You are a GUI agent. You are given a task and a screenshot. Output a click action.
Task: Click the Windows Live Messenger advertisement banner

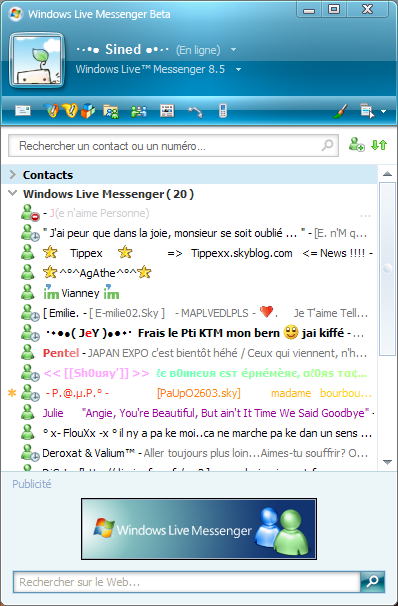[x=199, y=529]
